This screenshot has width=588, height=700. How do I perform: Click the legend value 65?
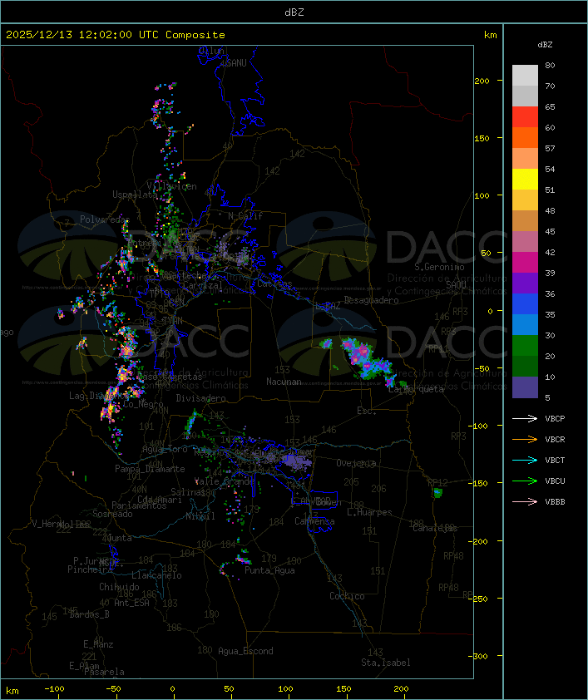550,106
